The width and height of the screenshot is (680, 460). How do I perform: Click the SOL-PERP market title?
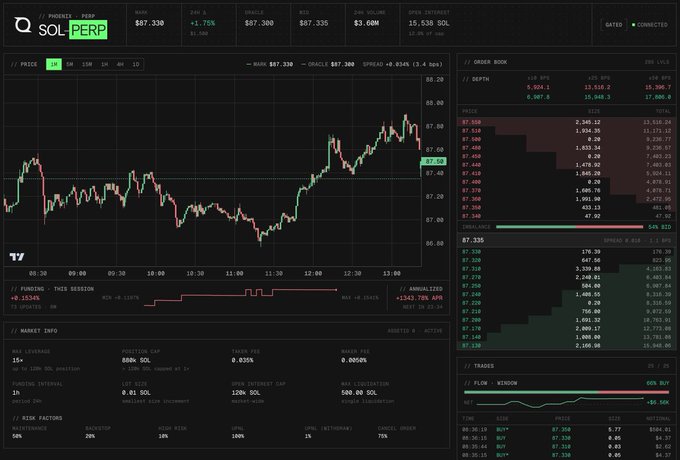point(72,30)
